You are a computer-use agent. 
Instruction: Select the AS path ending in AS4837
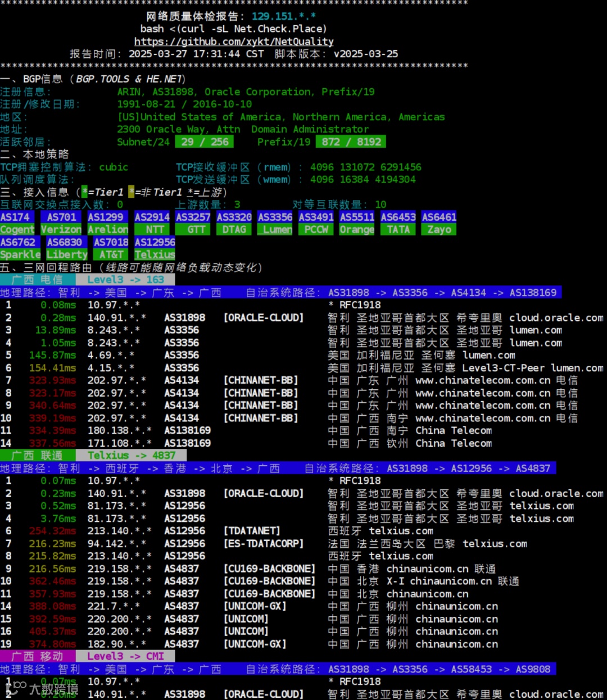(x=469, y=468)
